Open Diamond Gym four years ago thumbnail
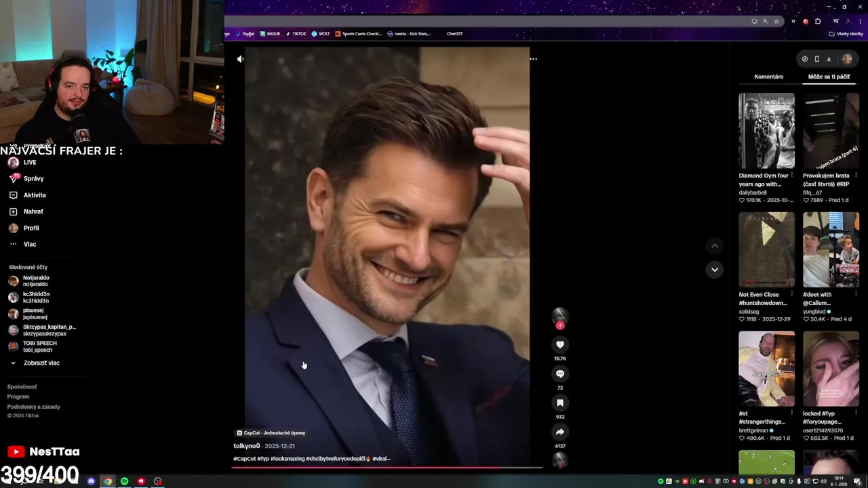The height and width of the screenshot is (488, 868). tap(766, 131)
